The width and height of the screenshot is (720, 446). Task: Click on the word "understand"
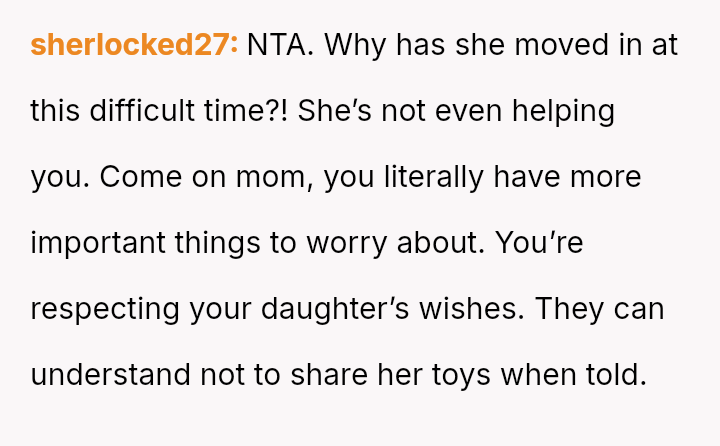110,375
